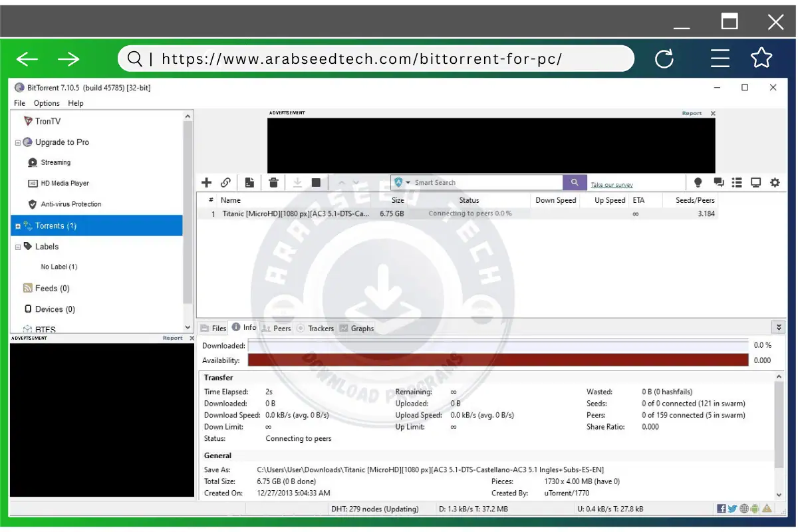Open the Options menu
This screenshot has height=532, width=798.
pos(46,103)
